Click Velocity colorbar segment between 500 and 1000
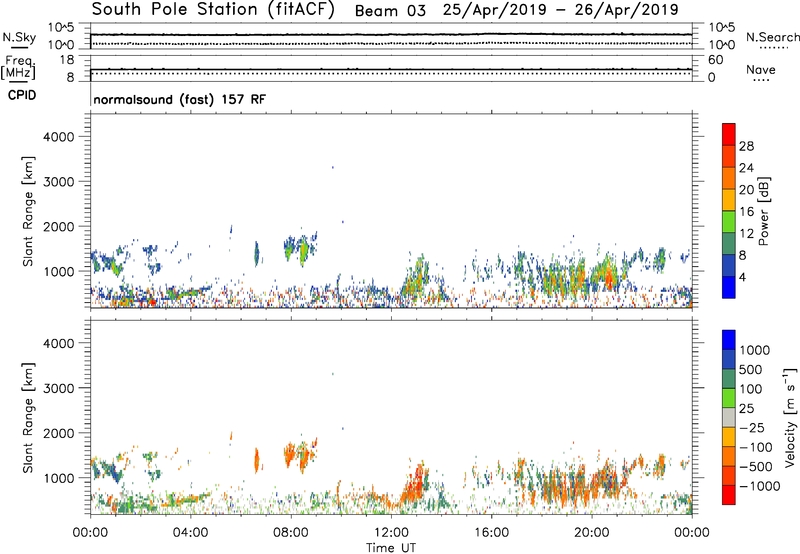This screenshot has width=800, height=554. (729, 359)
